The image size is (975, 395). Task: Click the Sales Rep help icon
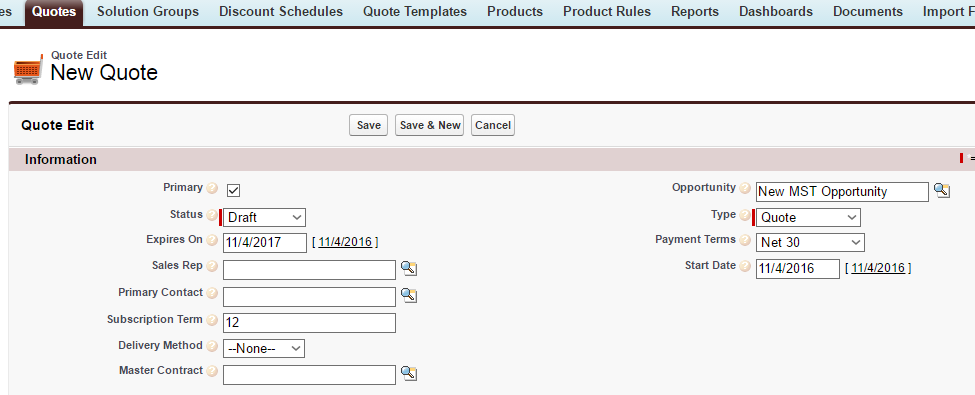point(212,267)
